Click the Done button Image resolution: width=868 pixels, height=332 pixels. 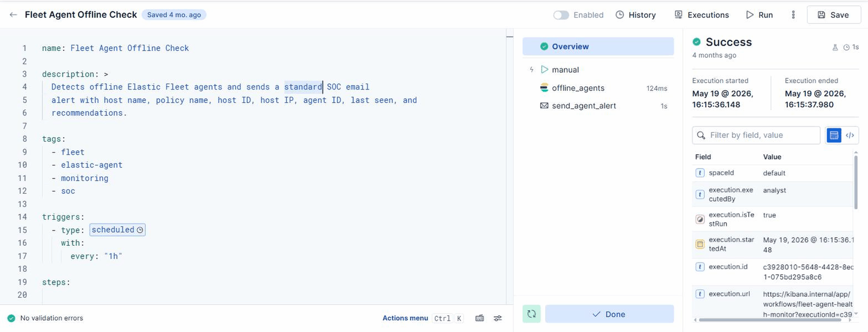point(609,314)
